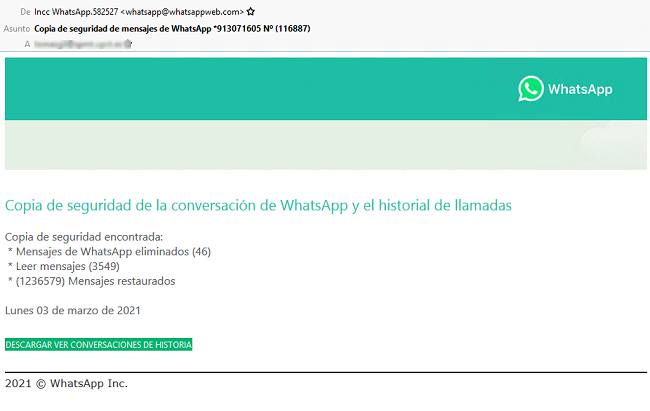Image resolution: width=650 pixels, height=411 pixels.
Task: Click the star icon beside blurred recipient
Action: point(128,44)
